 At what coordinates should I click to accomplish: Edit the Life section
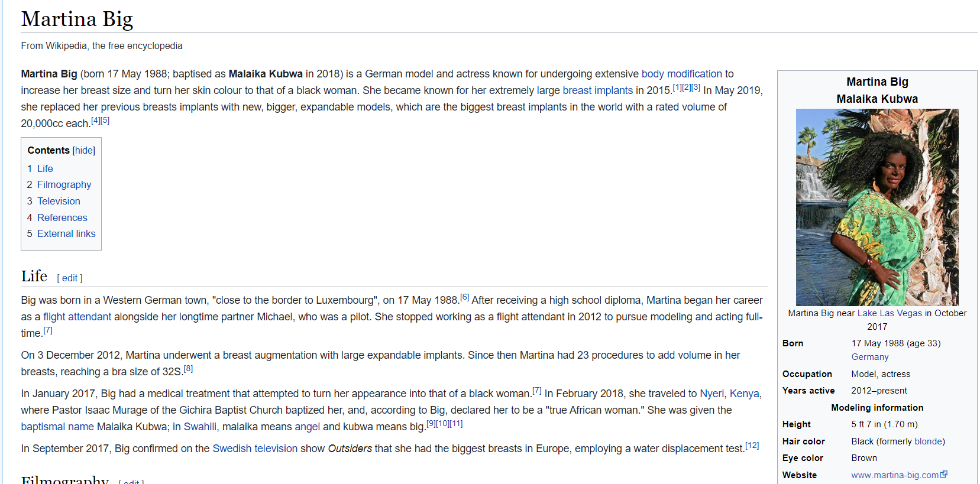click(x=70, y=278)
